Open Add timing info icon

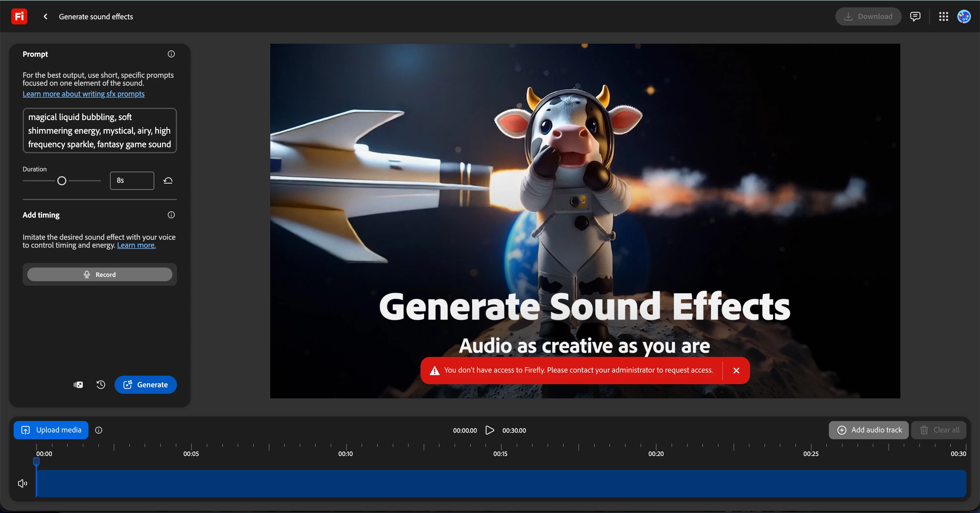[171, 215]
